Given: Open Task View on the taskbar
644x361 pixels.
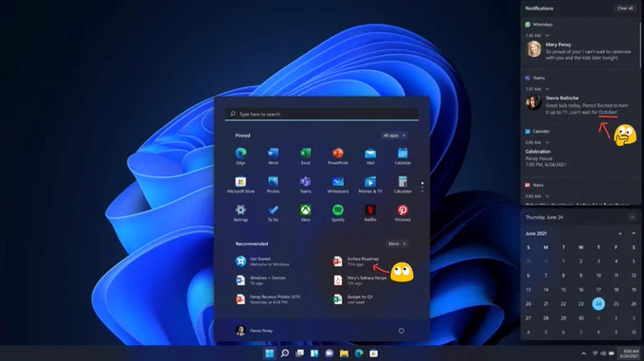Looking at the screenshot, I should tap(300, 353).
